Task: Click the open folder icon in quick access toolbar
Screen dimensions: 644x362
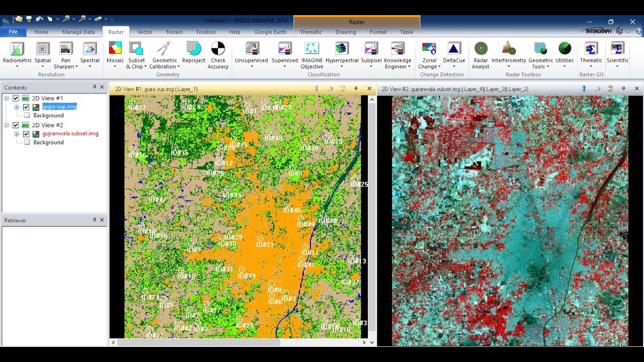Action: [x=19, y=19]
